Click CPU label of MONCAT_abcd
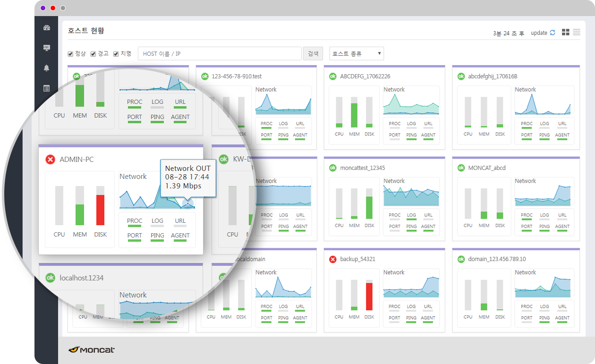Screen dimensions: 595x364 pyautogui.click(x=468, y=225)
